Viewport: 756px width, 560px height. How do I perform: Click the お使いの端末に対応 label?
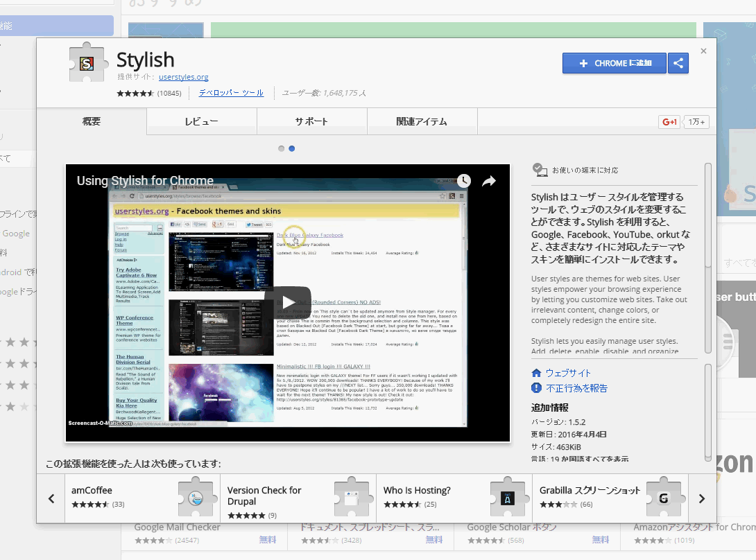pyautogui.click(x=585, y=170)
